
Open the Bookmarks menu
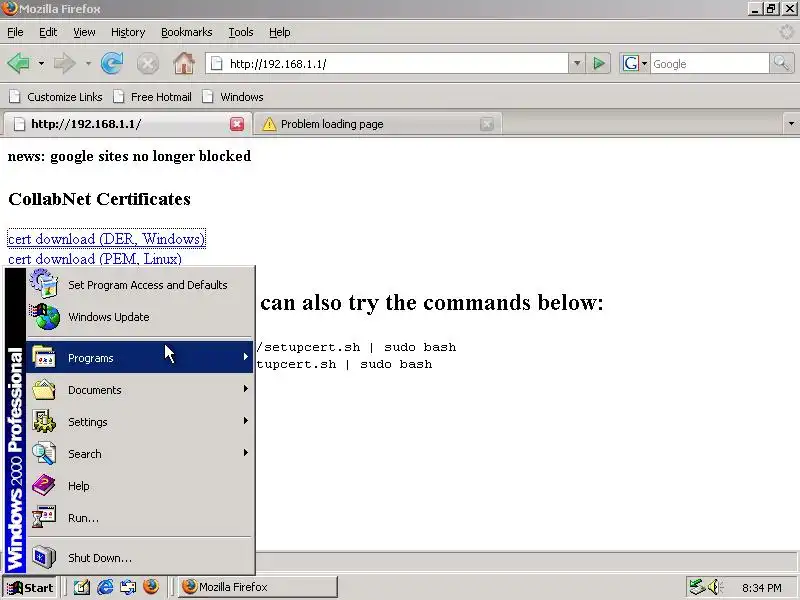187,32
